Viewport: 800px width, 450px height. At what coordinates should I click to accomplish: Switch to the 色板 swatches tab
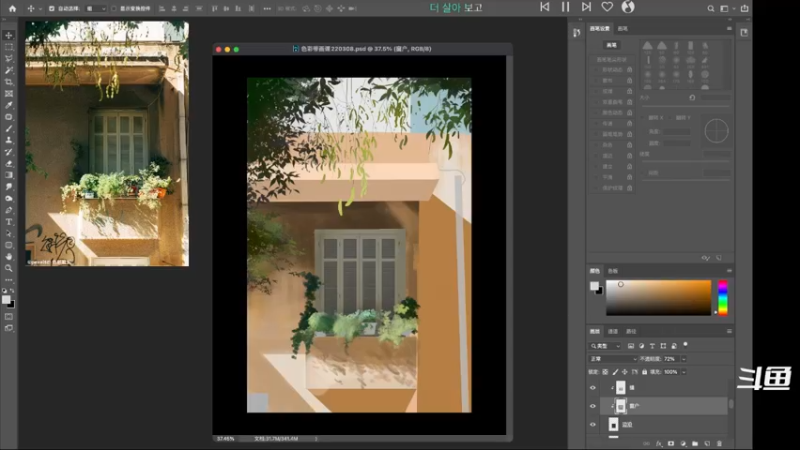click(x=613, y=271)
